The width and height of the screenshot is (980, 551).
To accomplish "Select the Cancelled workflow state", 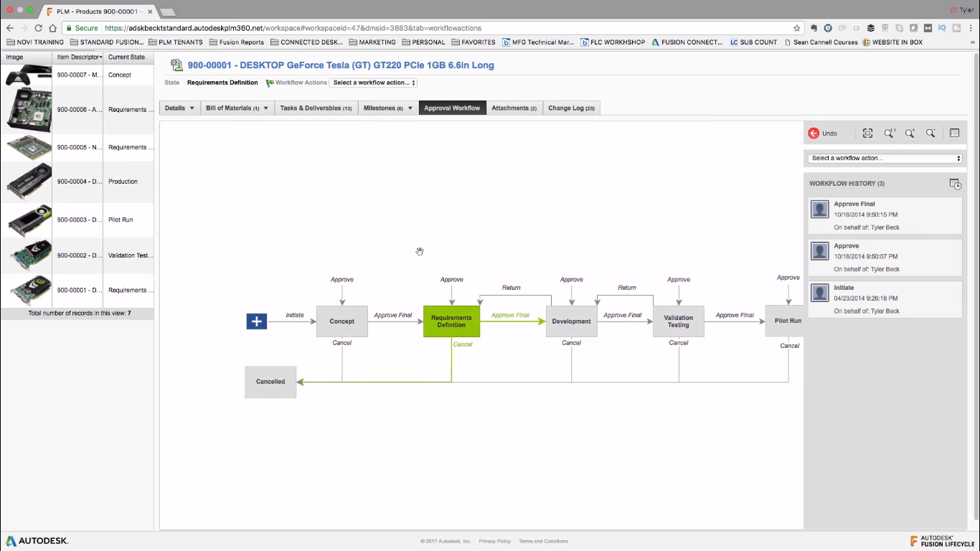I will 270,382.
